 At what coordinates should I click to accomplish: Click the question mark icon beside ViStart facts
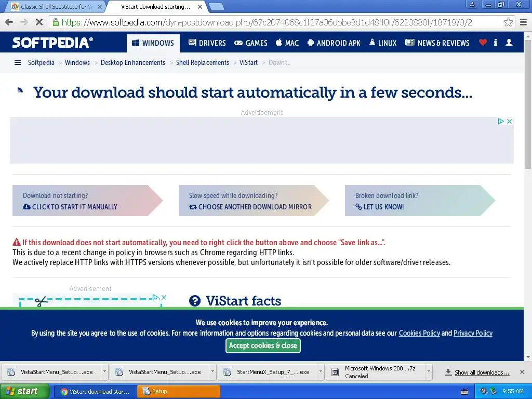pyautogui.click(x=195, y=301)
